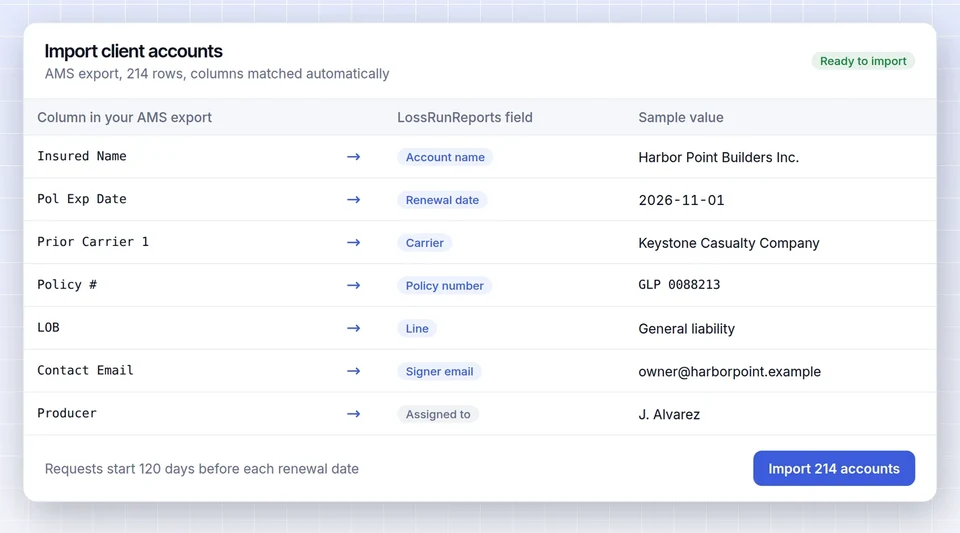Click the Sample value column header
The width and height of the screenshot is (960, 533).
click(x=681, y=117)
